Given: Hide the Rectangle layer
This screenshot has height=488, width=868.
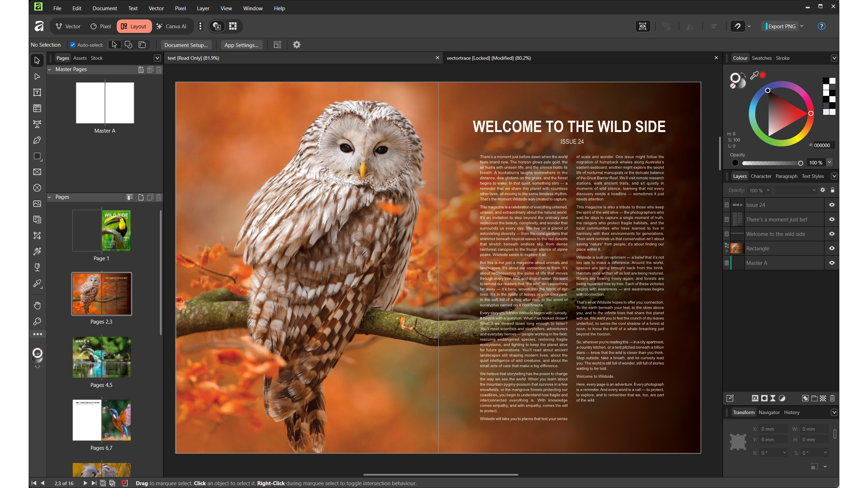Looking at the screenshot, I should click(832, 248).
